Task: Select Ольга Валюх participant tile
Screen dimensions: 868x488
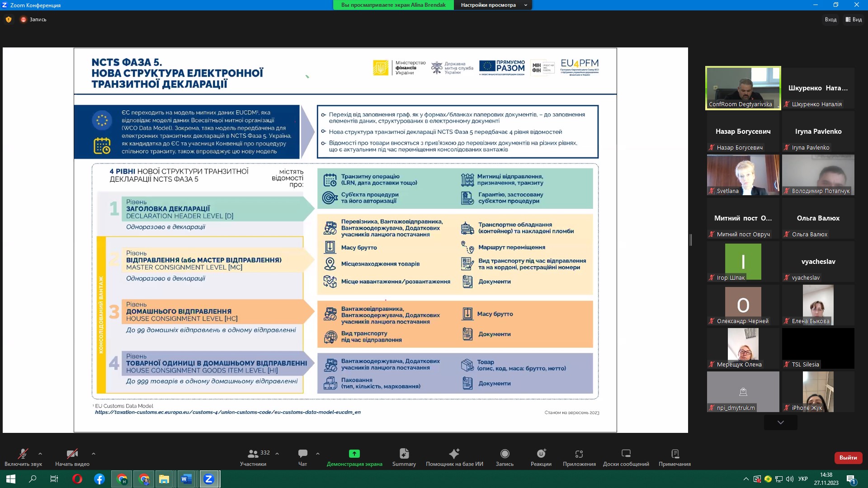Action: tap(818, 218)
